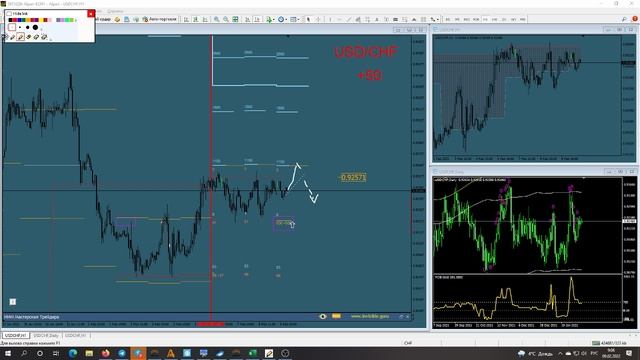Viewport: 640px width, 360px height.
Task: Switch timeframe to MN
Action: (x=522, y=19)
